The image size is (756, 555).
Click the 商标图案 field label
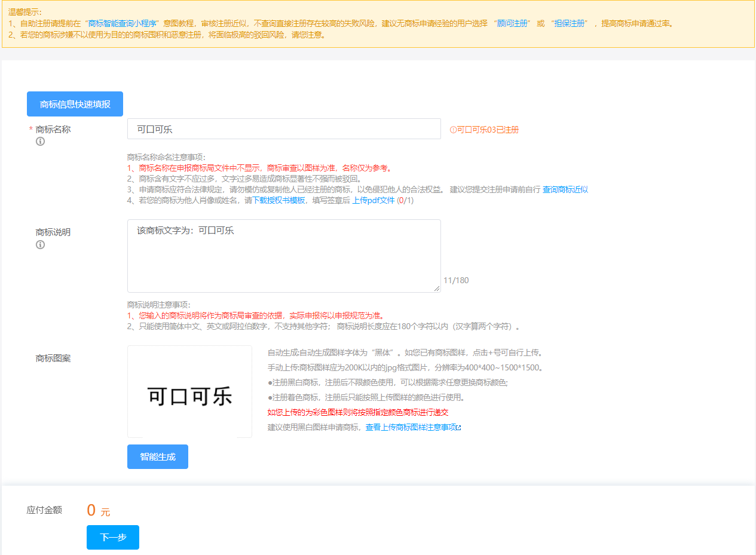pos(53,358)
